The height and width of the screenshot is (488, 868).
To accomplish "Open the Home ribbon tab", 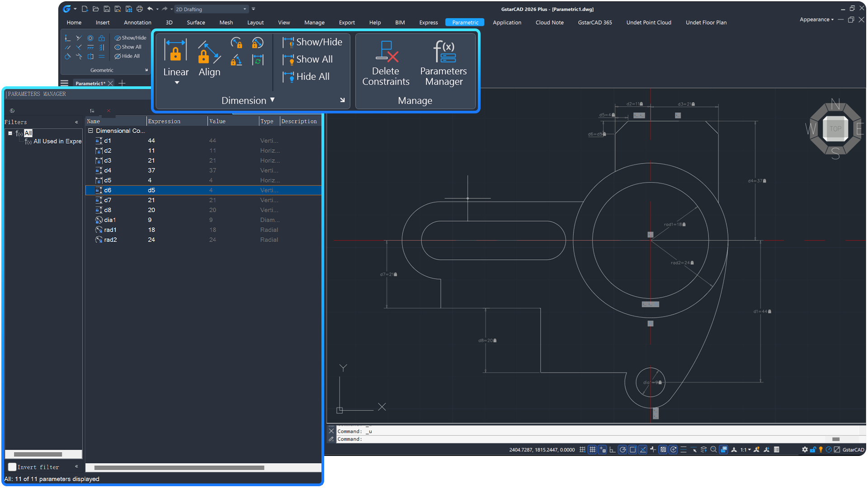I will pos(74,22).
